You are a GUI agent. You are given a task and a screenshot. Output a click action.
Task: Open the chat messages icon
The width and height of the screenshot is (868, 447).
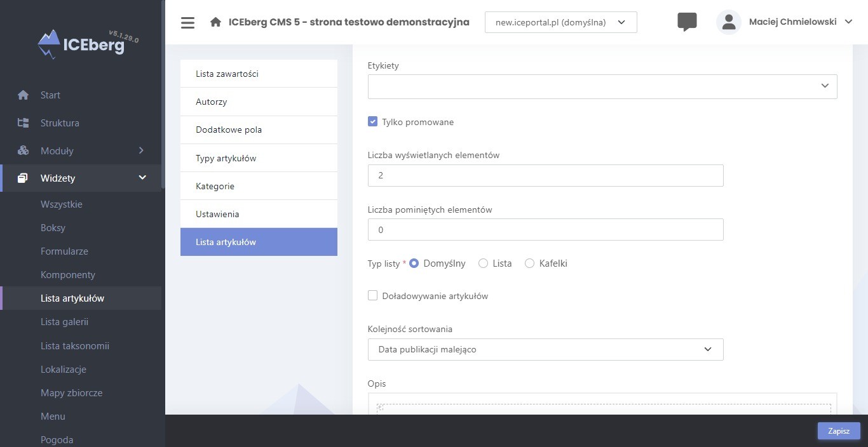point(687,22)
